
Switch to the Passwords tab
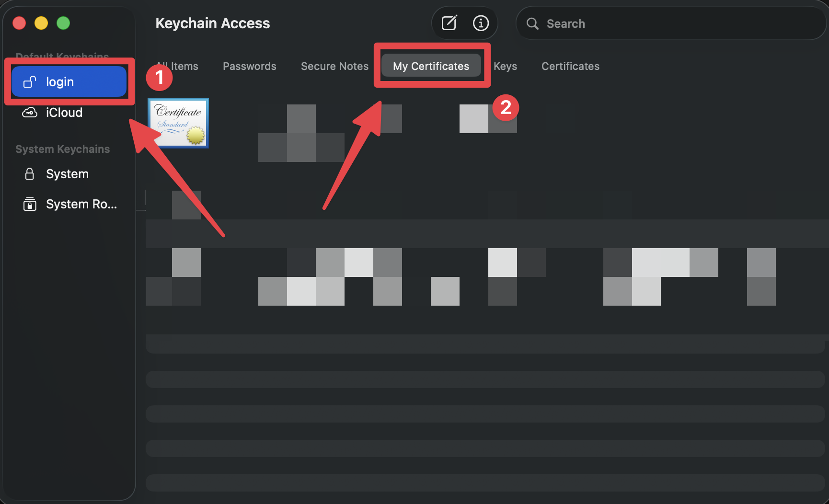coord(249,66)
